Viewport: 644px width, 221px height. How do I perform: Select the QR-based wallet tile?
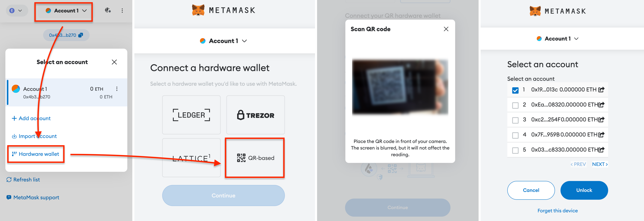[255, 158]
